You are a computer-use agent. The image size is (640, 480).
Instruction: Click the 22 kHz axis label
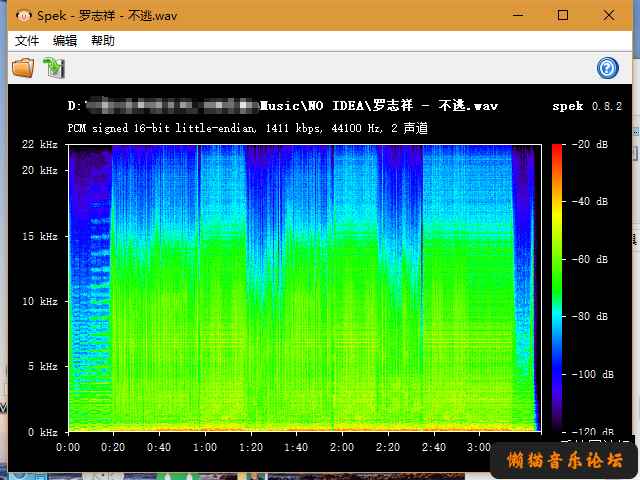pos(40,144)
